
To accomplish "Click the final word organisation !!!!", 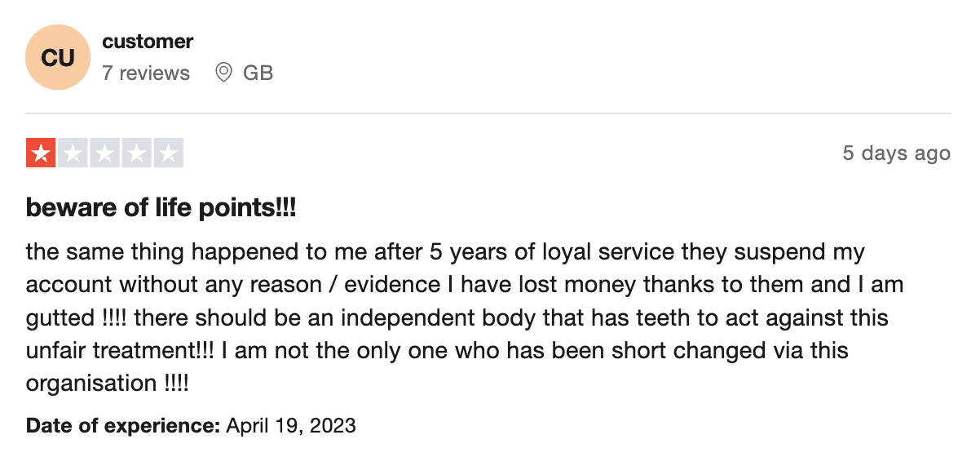I will [108, 384].
